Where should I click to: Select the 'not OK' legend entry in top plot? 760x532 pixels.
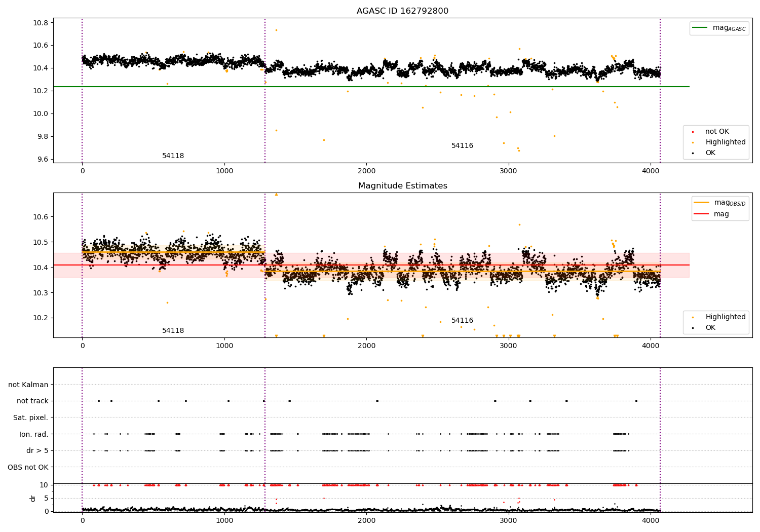[717, 132]
